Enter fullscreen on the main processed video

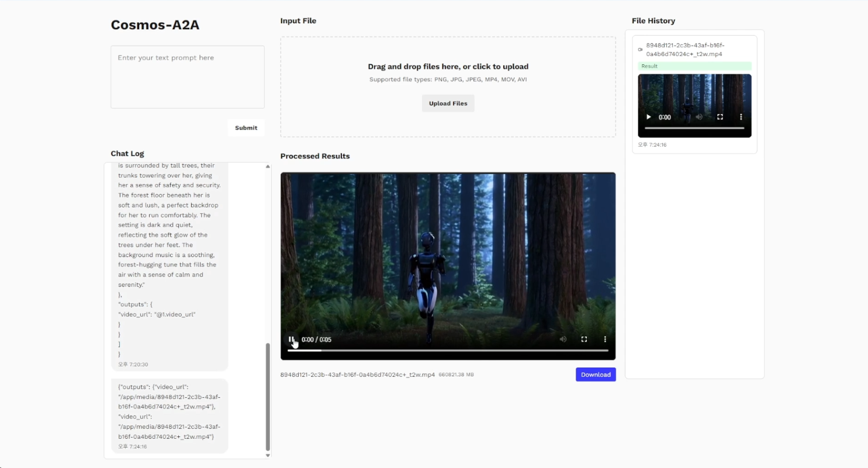[x=584, y=339]
